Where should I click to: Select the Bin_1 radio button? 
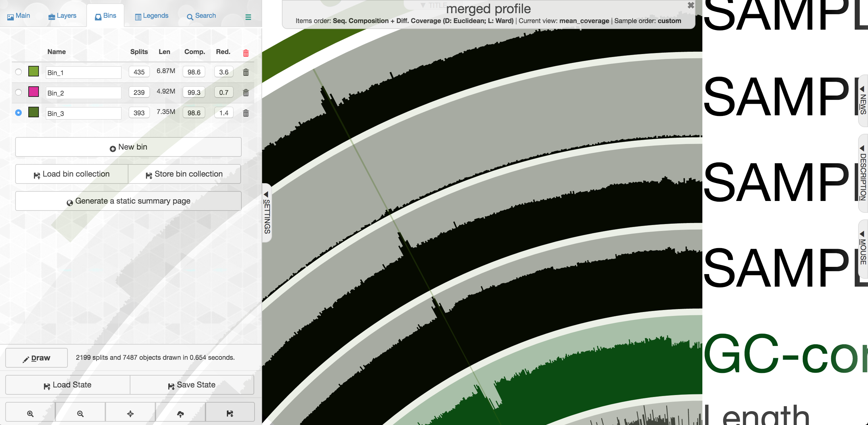(18, 72)
